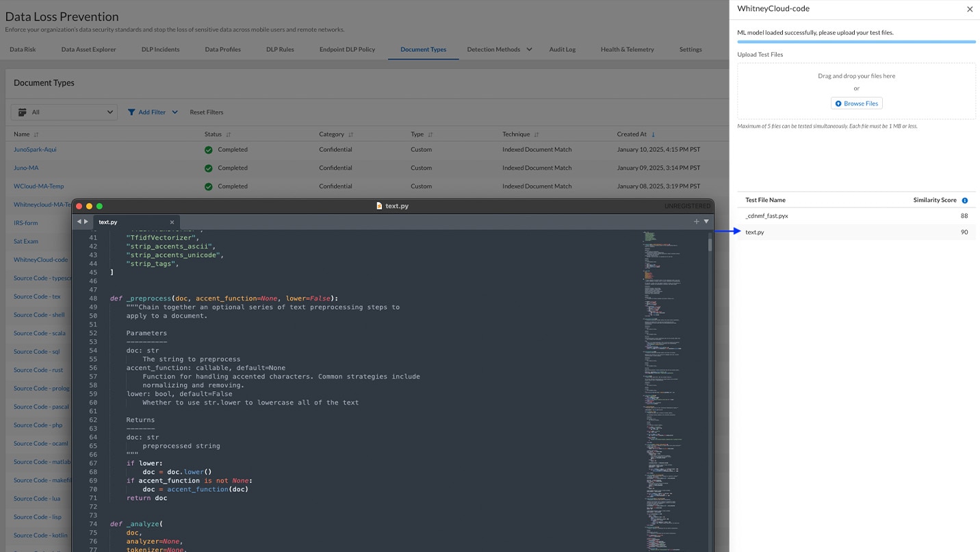Click the Category column sort icon
This screenshot has height=552, width=980.
(350, 135)
